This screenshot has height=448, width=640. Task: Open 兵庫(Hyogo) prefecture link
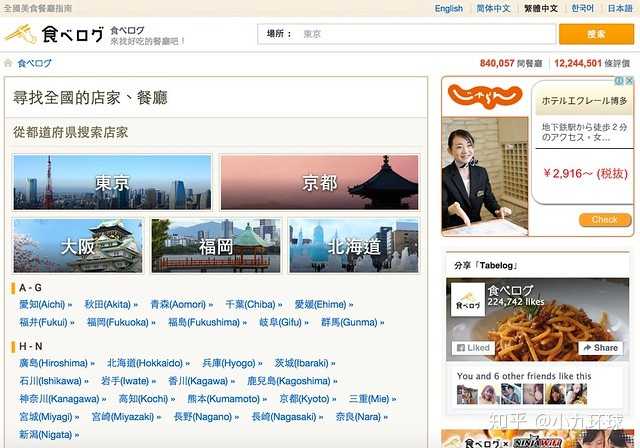[232, 363]
